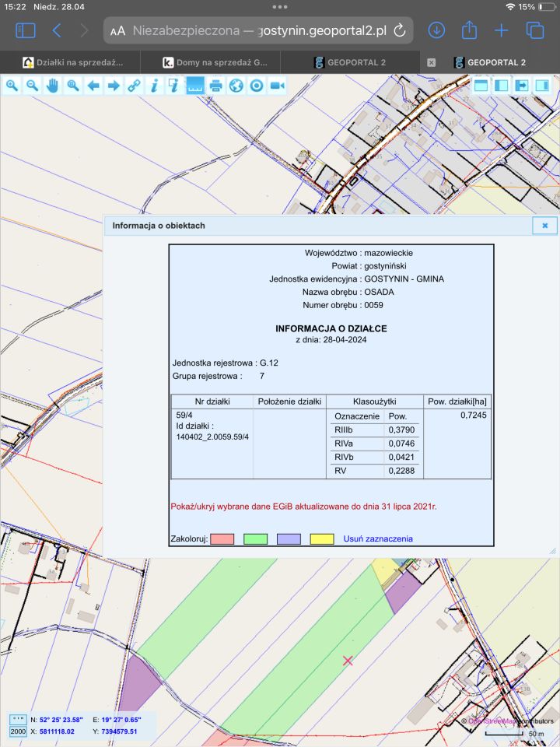
Task: Click the video camera toolbar icon
Action: pos(276,86)
